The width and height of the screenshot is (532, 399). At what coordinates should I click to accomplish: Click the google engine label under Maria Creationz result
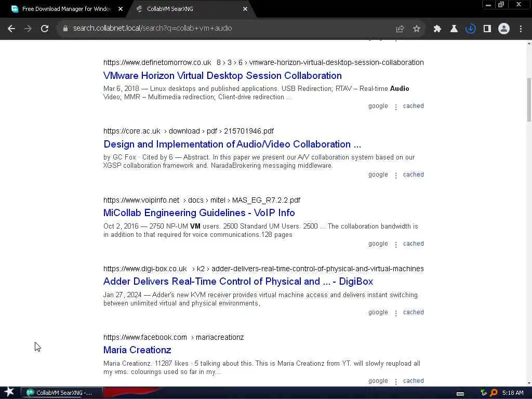coord(378,381)
